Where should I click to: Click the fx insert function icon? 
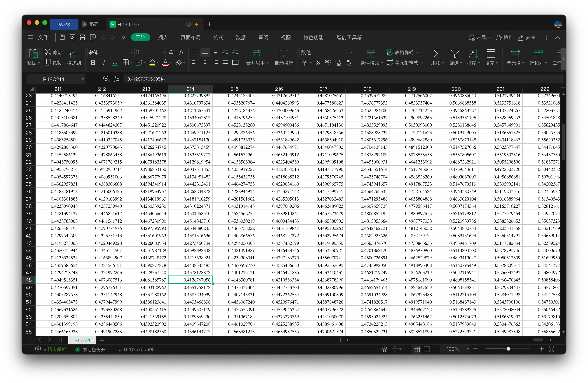click(117, 79)
